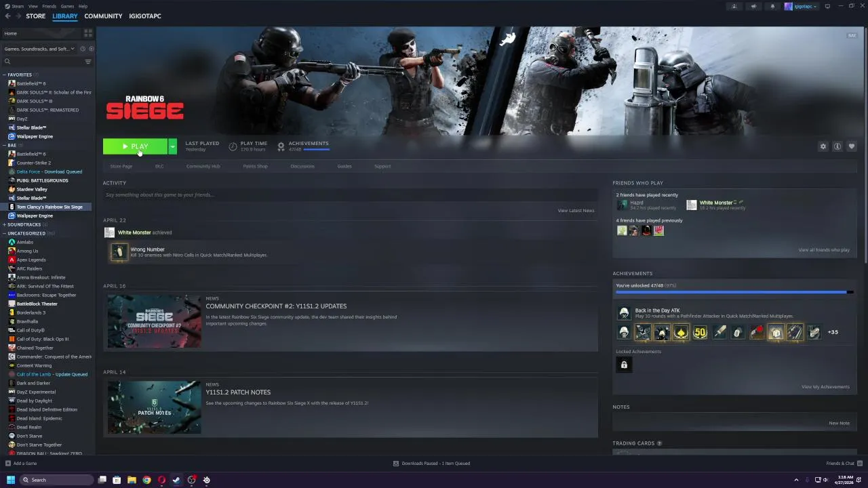Toggle recent activity clock sort icon
868x488 pixels.
click(x=83, y=49)
